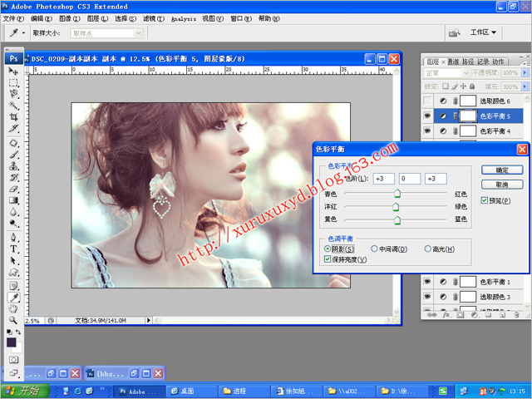Show the 选取颜色 6 layer
The height and width of the screenshot is (399, 532).
pyautogui.click(x=427, y=101)
